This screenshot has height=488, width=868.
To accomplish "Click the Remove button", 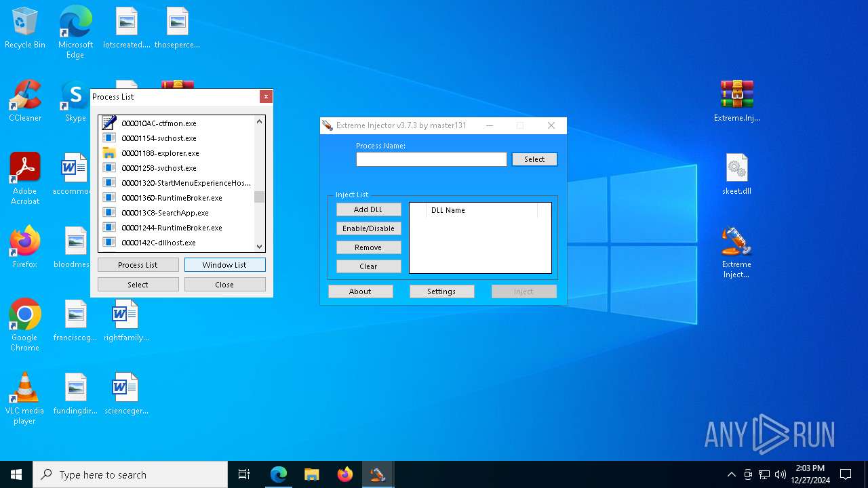I will point(368,247).
